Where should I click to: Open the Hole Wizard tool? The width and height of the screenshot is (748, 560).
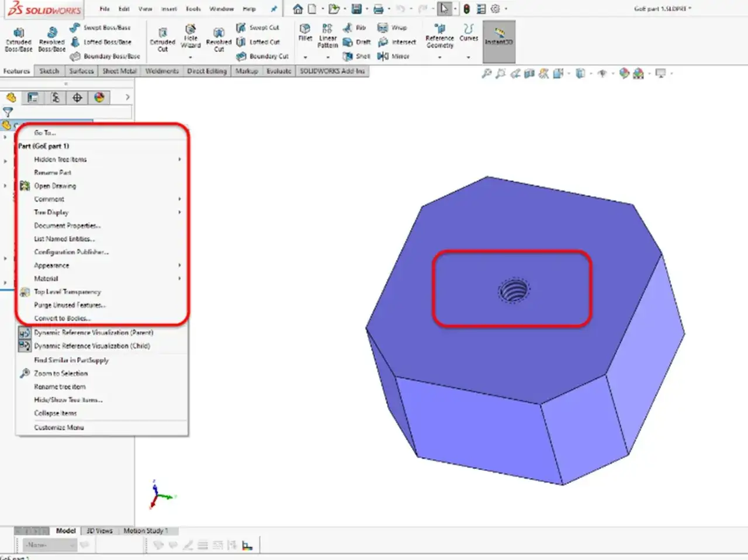191,36
